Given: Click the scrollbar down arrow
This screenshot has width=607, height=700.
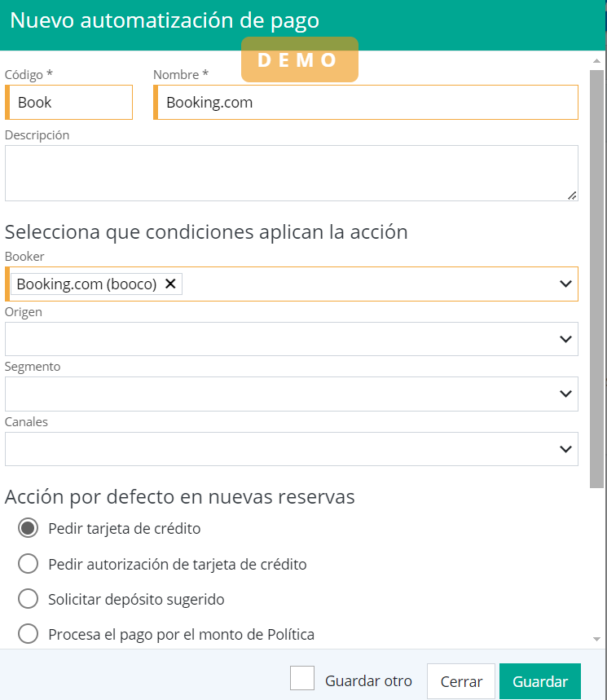Looking at the screenshot, I should click(597, 640).
